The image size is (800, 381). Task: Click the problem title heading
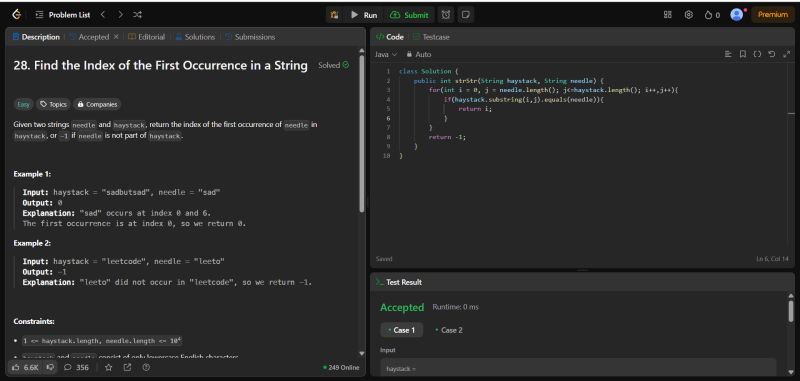[161, 65]
